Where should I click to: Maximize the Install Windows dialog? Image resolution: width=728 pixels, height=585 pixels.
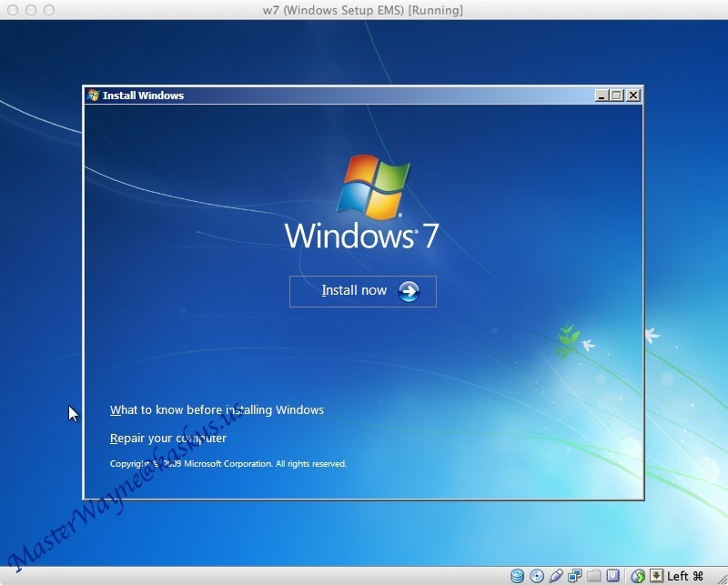(617, 95)
